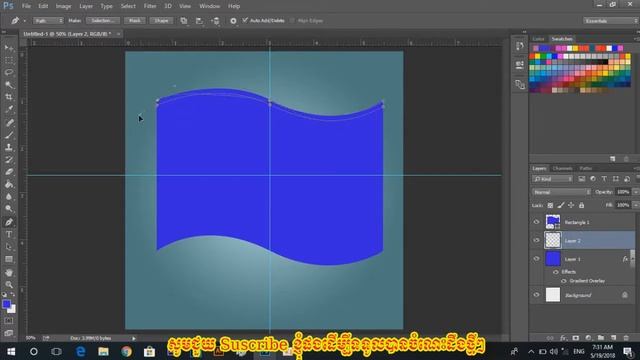Select the Horizontal Type tool

click(x=9, y=235)
